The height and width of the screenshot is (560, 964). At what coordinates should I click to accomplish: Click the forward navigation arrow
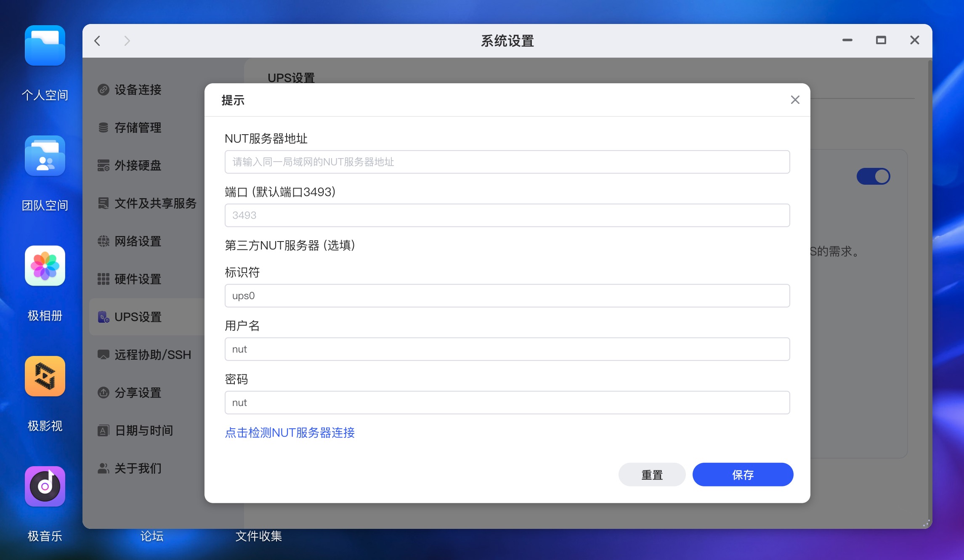pos(127,41)
